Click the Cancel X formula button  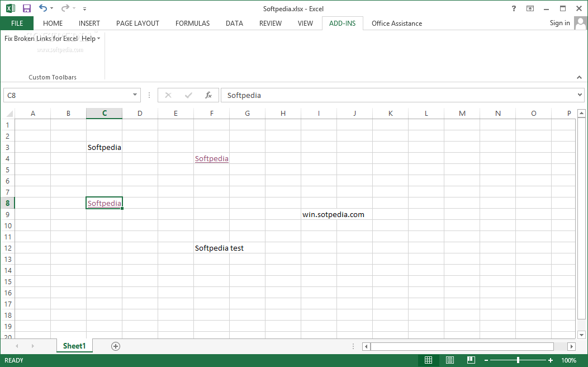pyautogui.click(x=168, y=95)
